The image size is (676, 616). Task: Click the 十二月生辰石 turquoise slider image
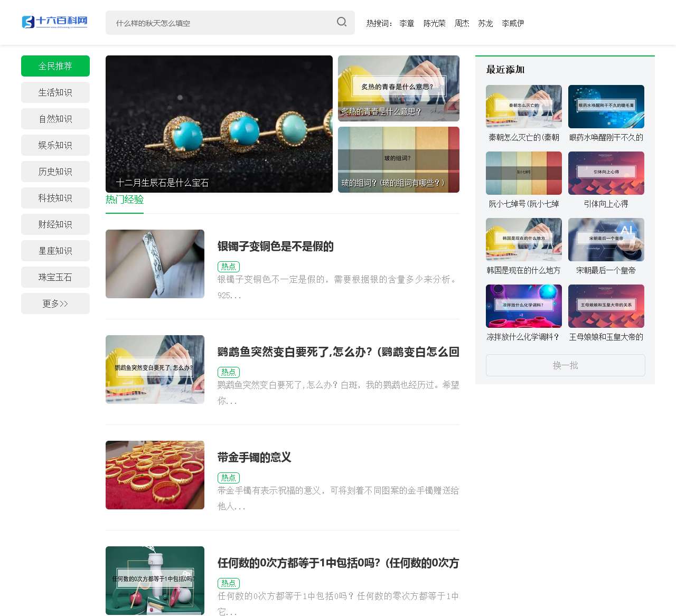[218, 124]
